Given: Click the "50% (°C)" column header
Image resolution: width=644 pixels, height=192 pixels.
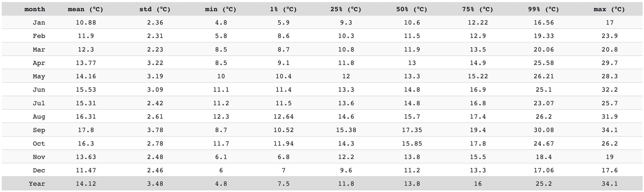Looking at the screenshot, I should tap(412, 9).
